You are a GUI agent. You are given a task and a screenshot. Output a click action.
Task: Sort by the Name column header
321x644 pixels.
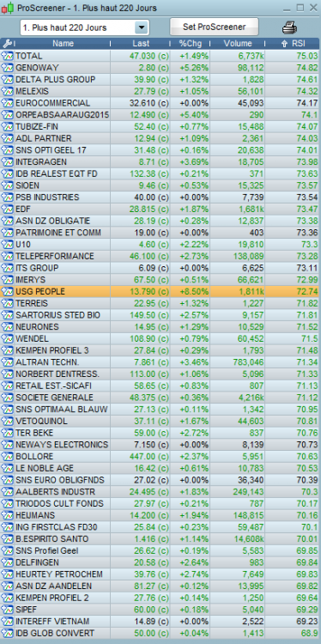coord(63,44)
